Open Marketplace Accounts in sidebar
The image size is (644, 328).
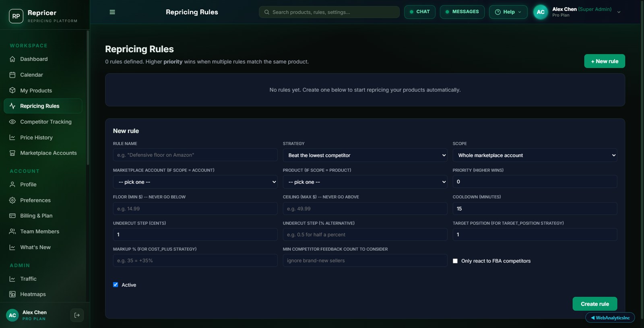[x=43, y=153]
